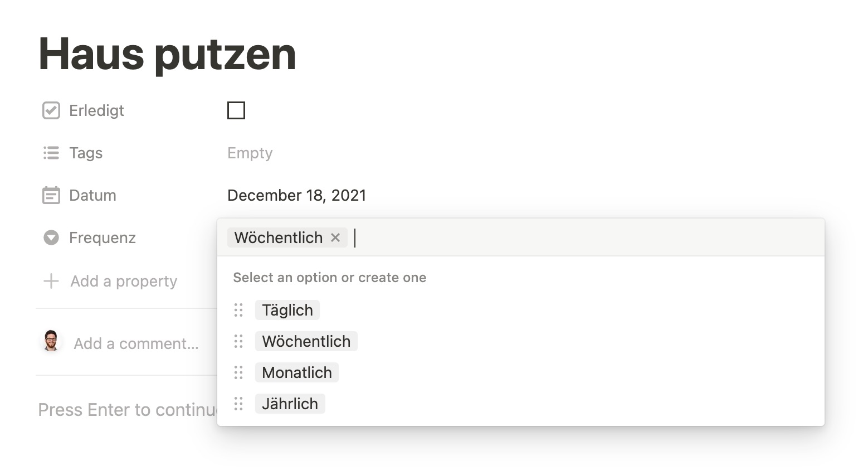Toggle the Erledigt checkbox
Image resolution: width=868 pixels, height=475 pixels.
click(x=236, y=110)
